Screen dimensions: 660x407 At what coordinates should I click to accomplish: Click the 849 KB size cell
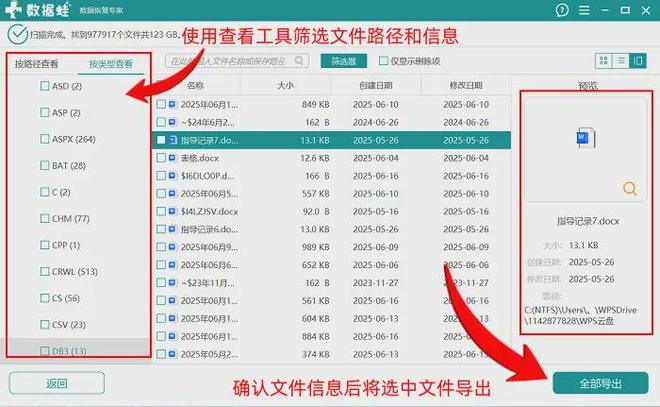(x=315, y=104)
